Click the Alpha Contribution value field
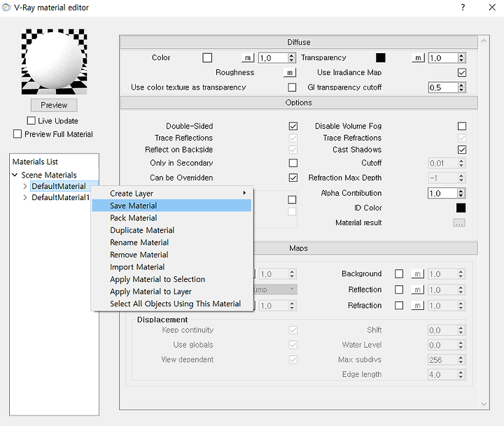This screenshot has height=426, width=504. (x=442, y=193)
